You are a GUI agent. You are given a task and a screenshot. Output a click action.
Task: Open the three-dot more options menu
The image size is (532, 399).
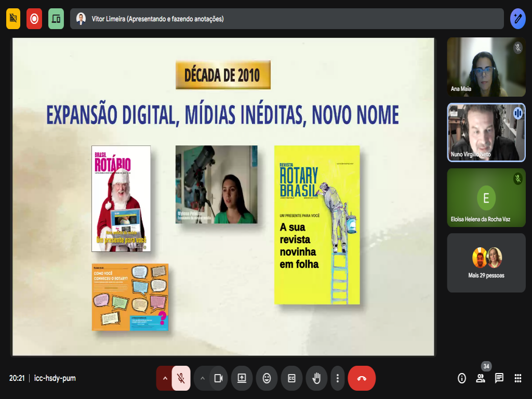[x=338, y=378]
